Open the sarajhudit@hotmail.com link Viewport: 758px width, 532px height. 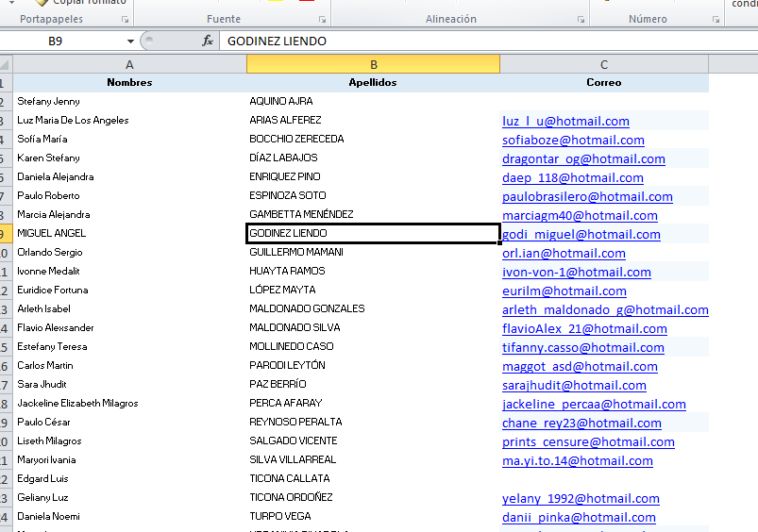click(574, 385)
